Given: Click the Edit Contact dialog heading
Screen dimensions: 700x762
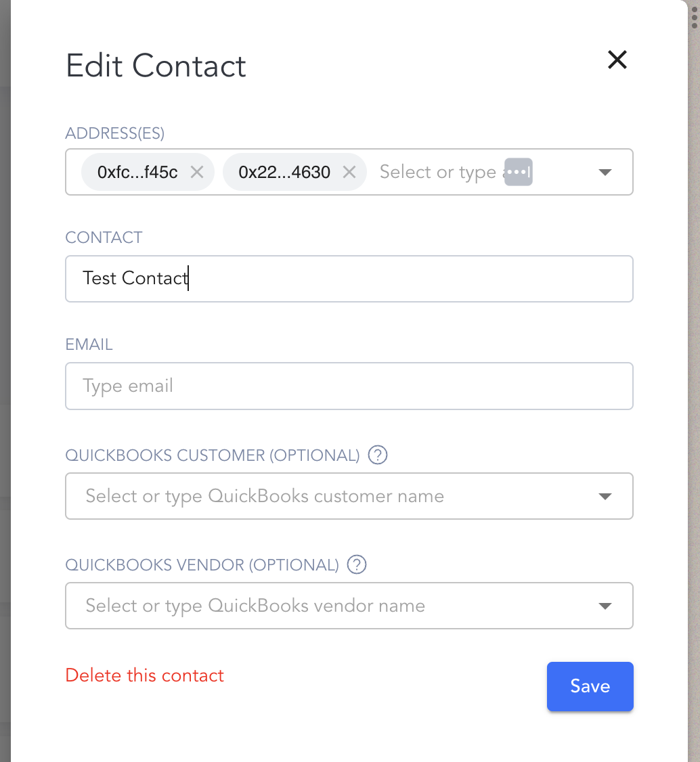Looking at the screenshot, I should tap(156, 66).
